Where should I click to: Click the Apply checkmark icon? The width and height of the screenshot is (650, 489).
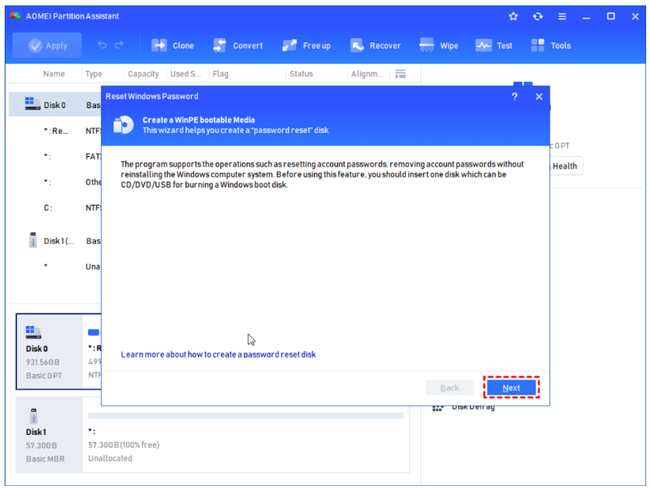coord(35,46)
